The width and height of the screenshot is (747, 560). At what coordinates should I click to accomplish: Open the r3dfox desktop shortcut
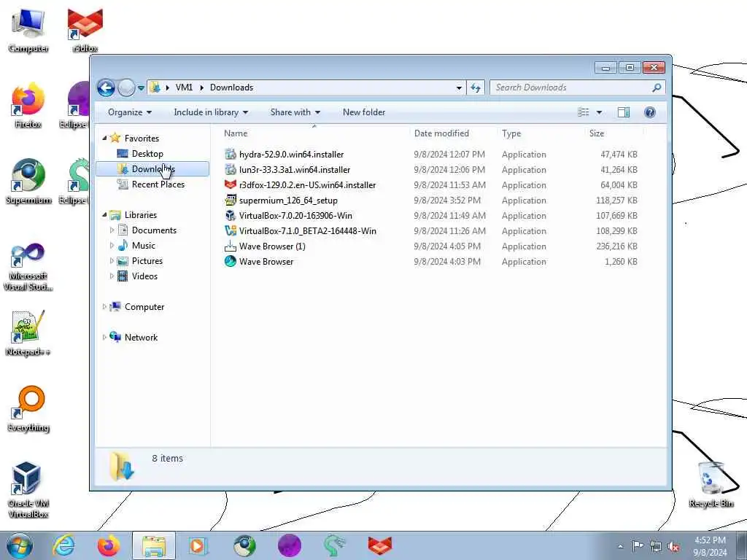coord(85,31)
